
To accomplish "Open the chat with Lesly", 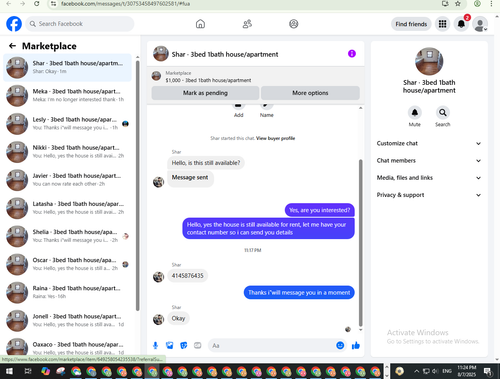I will click(x=67, y=124).
